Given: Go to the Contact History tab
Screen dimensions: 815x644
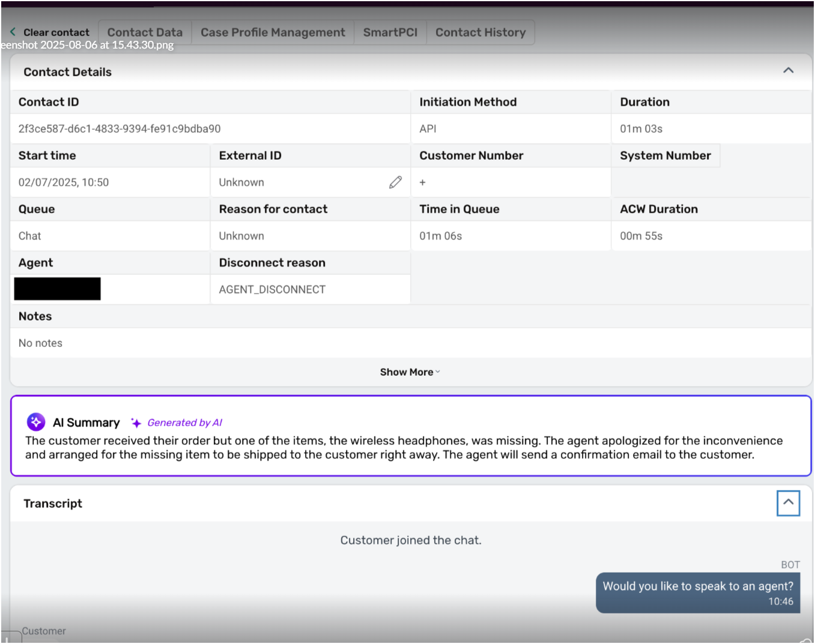Looking at the screenshot, I should pyautogui.click(x=480, y=32).
